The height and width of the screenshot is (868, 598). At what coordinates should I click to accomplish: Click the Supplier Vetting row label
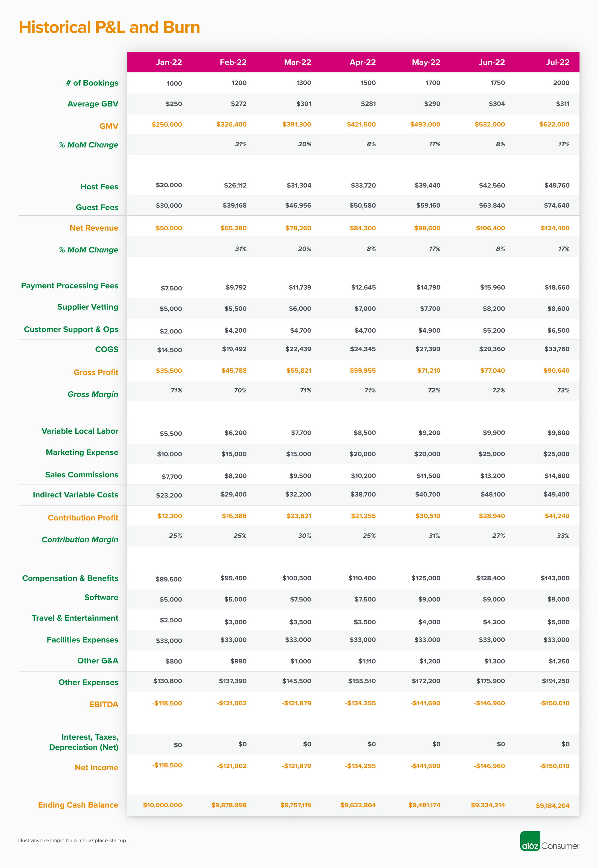(88, 307)
